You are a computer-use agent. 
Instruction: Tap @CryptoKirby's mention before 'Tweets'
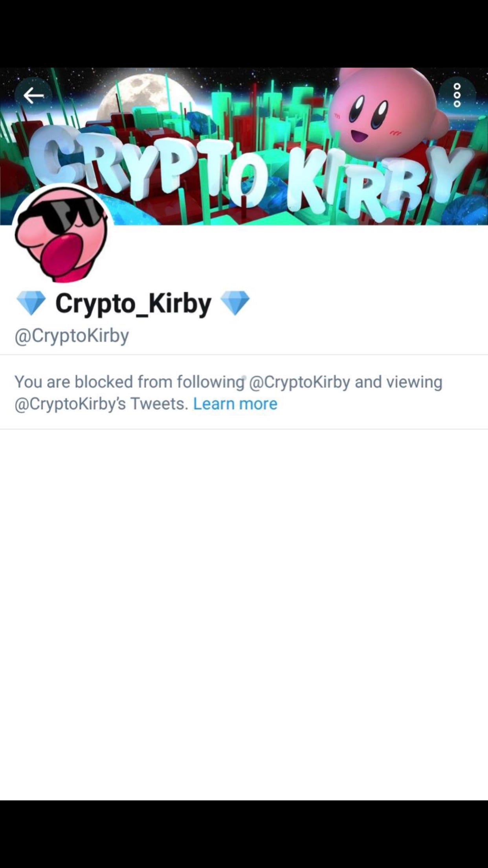pyautogui.click(x=70, y=404)
